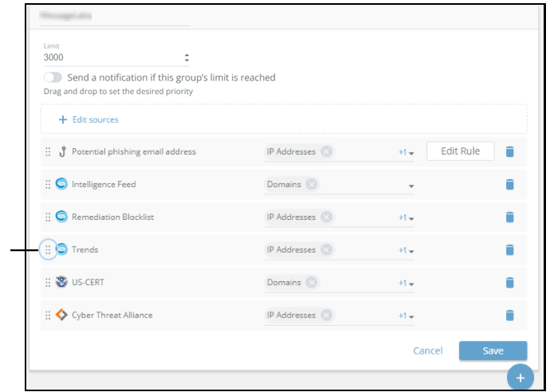This screenshot has height=392, width=550.
Task: Expand +1 dropdown in US-CERT row
Action: point(407,283)
